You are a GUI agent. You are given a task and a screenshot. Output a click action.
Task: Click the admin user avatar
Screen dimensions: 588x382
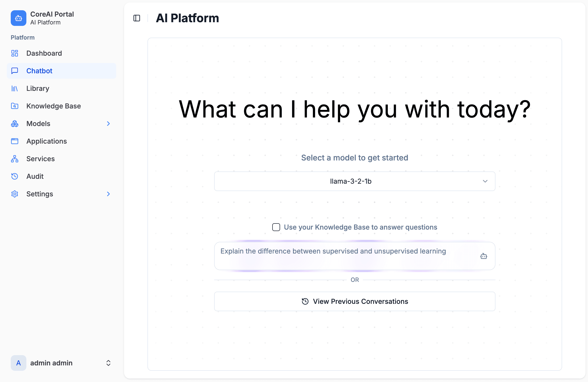click(18, 363)
